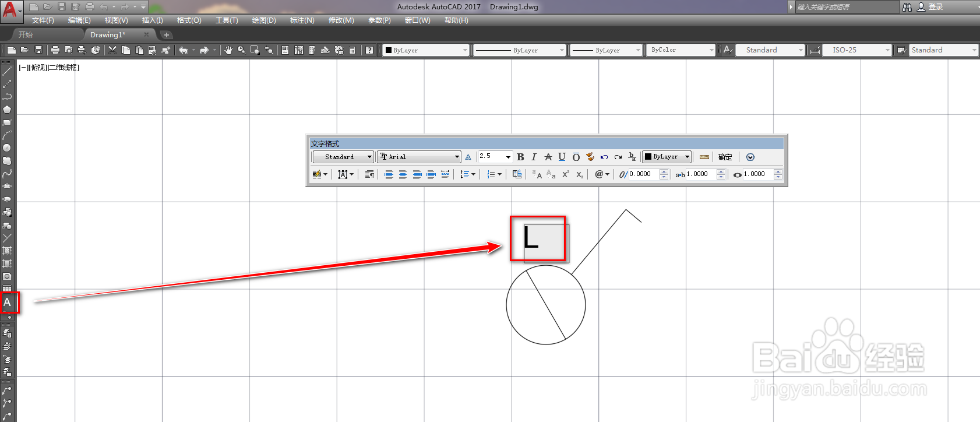Open the ByLayer text color dropdown
980x422 pixels.
click(x=667, y=157)
